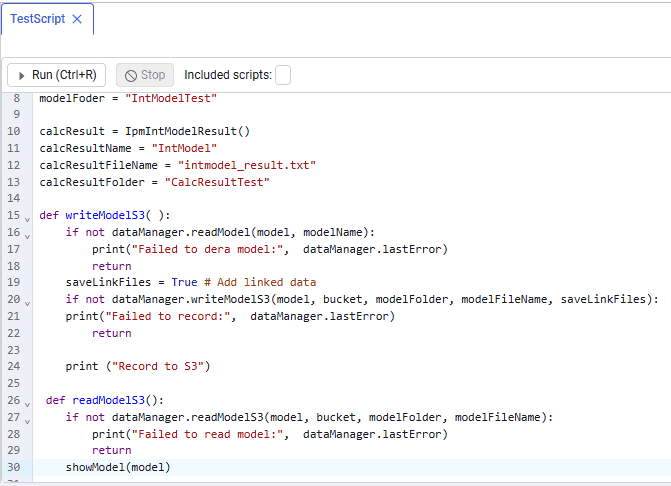Viewport: 671px width, 486px height.
Task: Collapse the readModelS3 function fold arrow on line 26
Action: tap(27, 404)
